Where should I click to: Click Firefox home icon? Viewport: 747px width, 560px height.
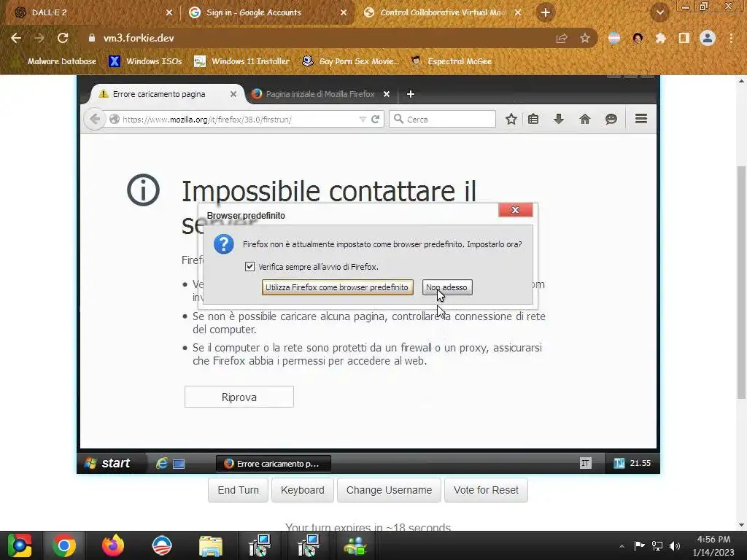tap(584, 119)
